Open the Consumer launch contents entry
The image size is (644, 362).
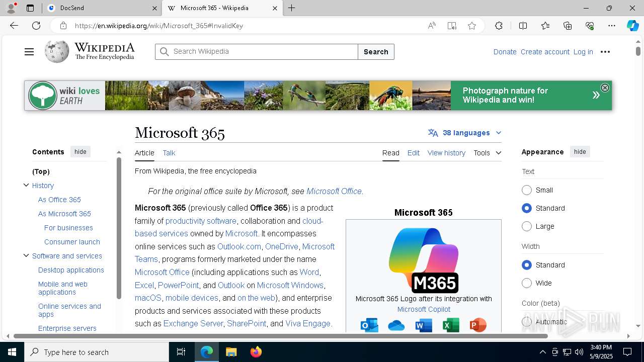[x=72, y=242]
